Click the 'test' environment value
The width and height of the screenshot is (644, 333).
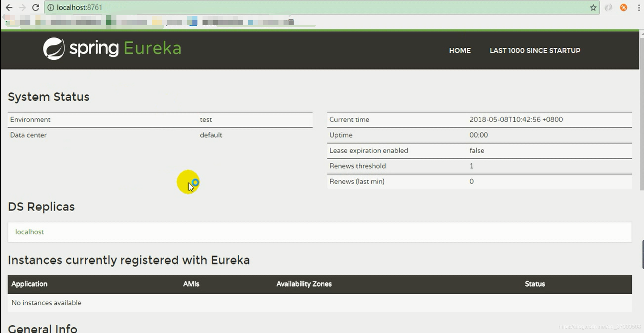click(x=206, y=120)
